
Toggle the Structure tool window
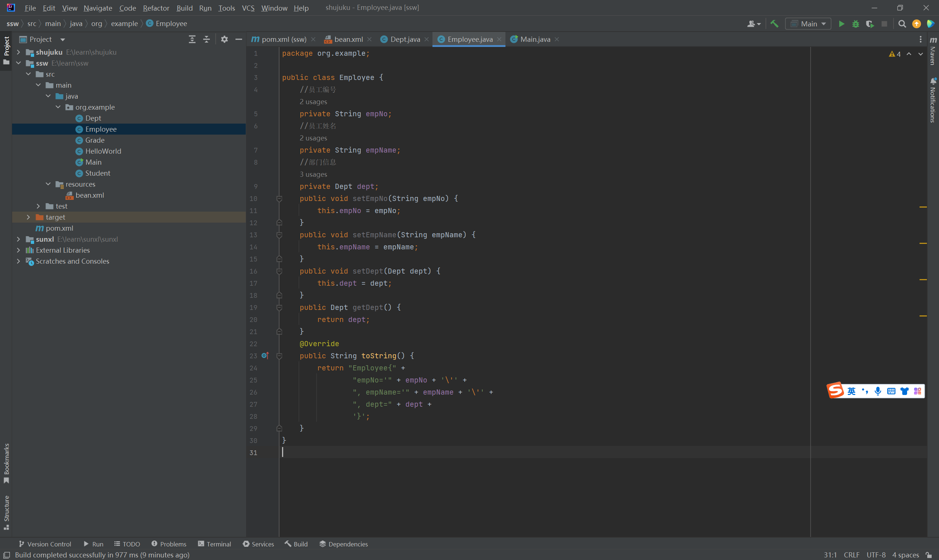click(6, 512)
